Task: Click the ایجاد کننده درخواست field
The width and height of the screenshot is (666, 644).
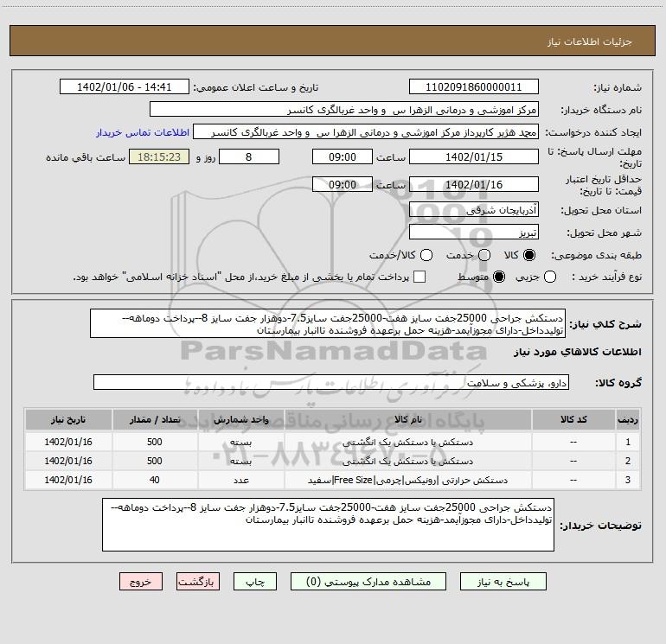Action: (x=366, y=131)
